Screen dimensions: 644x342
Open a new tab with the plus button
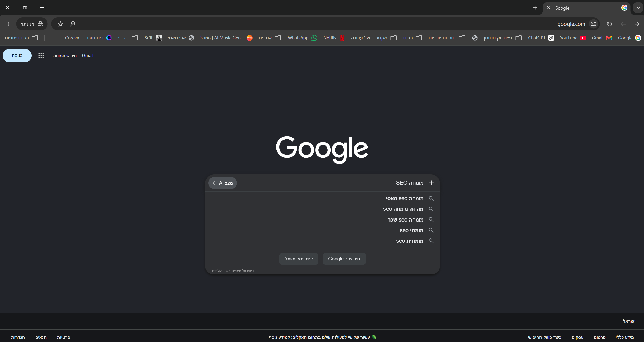535,8
